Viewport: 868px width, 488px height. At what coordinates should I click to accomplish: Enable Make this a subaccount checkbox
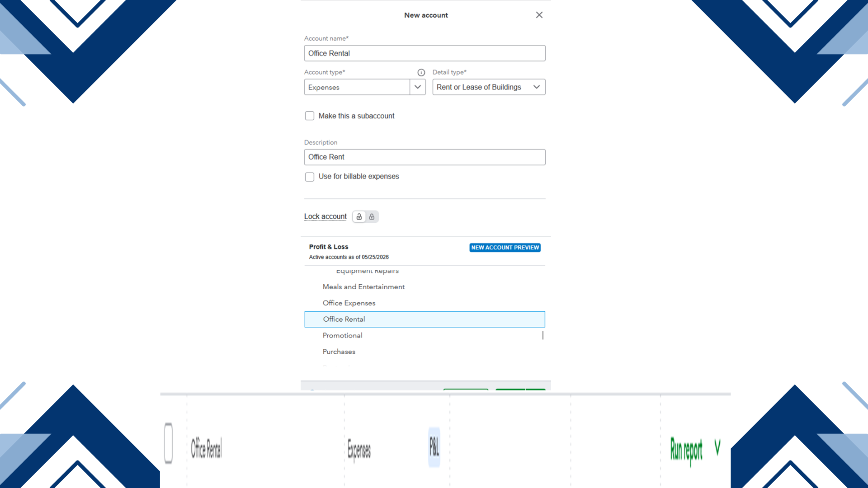(309, 116)
